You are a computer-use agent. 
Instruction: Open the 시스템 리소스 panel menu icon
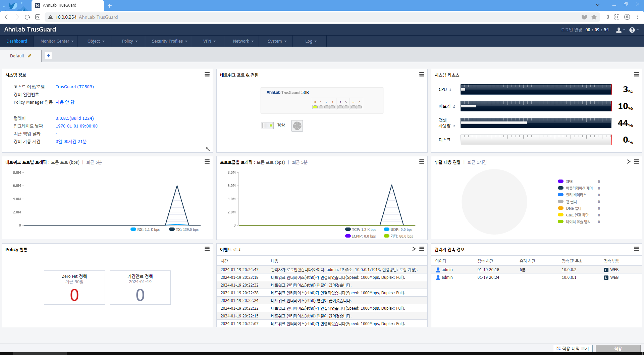click(x=636, y=74)
